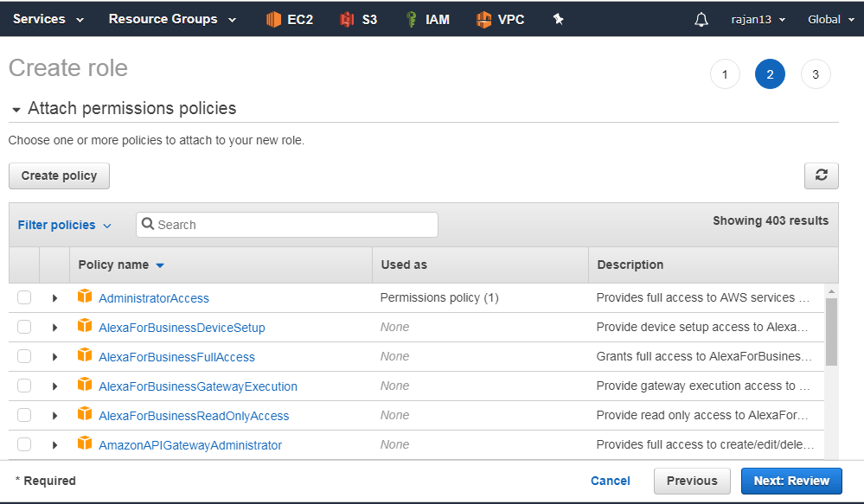The height and width of the screenshot is (504, 864).
Task: Open the S3 service shortcut
Action: pyautogui.click(x=358, y=19)
